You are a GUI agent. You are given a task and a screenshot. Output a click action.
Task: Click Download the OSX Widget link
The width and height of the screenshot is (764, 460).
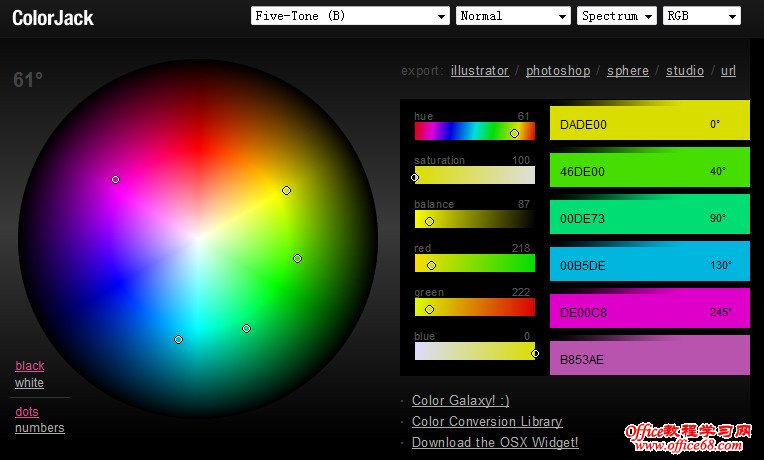(495, 442)
